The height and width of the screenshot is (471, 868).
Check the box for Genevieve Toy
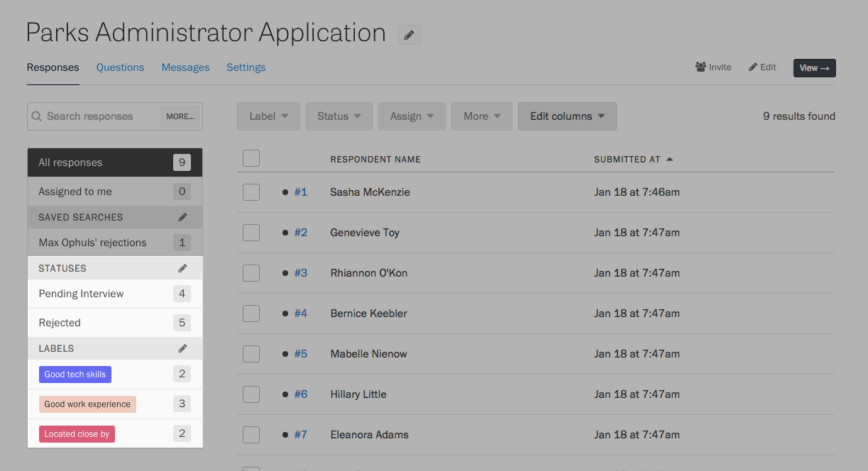coord(251,233)
